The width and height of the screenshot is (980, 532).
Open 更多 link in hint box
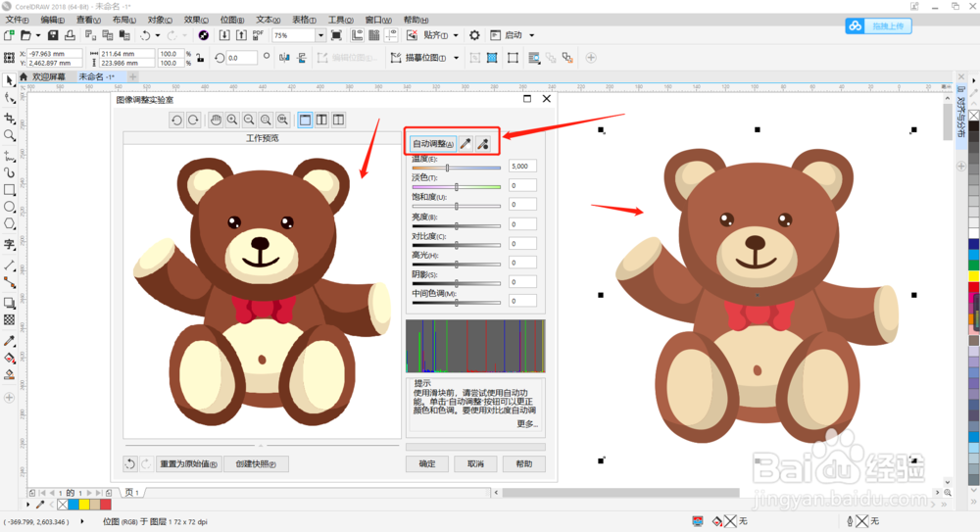[527, 424]
